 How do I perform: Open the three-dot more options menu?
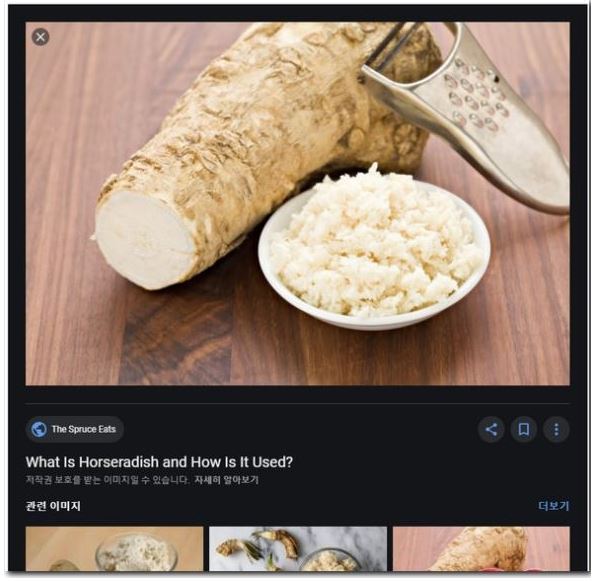pyautogui.click(x=556, y=429)
